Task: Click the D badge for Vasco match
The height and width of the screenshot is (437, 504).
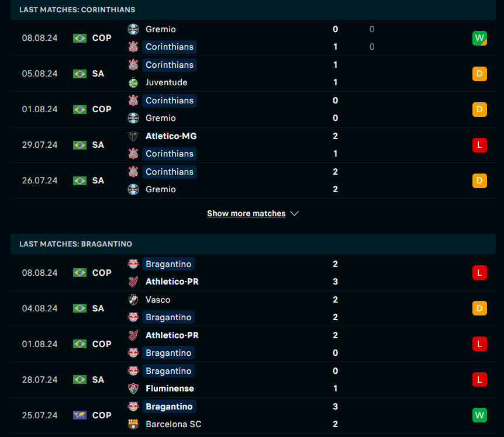Action: tap(479, 308)
